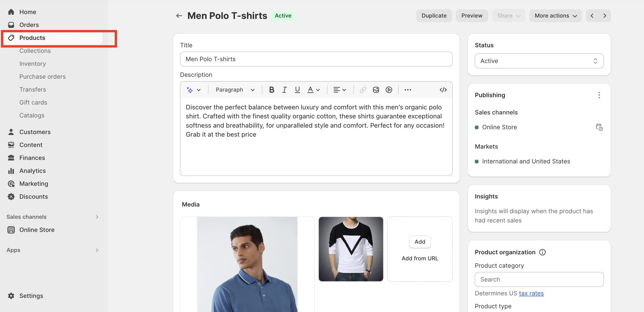Click the info icon beside Product organization
Viewport: 644px width, 312px height.
pos(542,252)
